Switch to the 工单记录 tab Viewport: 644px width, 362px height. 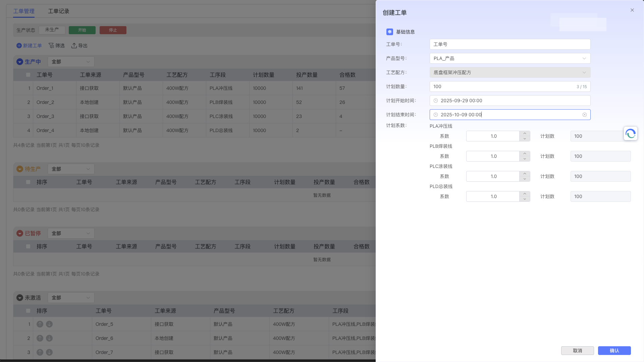click(x=59, y=11)
